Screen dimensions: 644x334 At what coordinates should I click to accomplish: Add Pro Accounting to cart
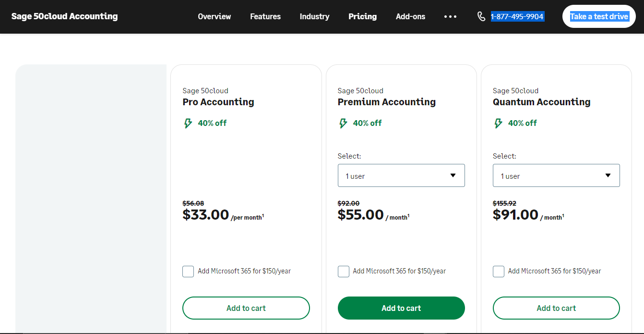(x=246, y=308)
